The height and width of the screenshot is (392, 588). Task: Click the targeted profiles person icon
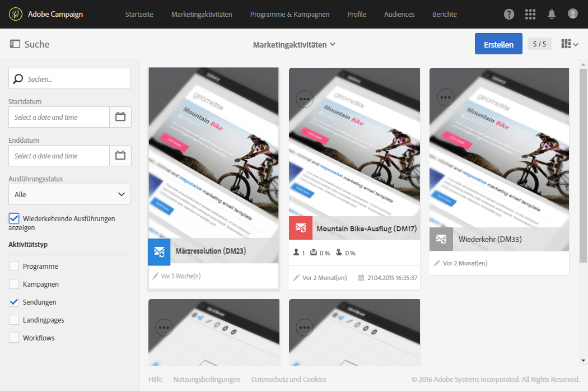[x=296, y=253]
